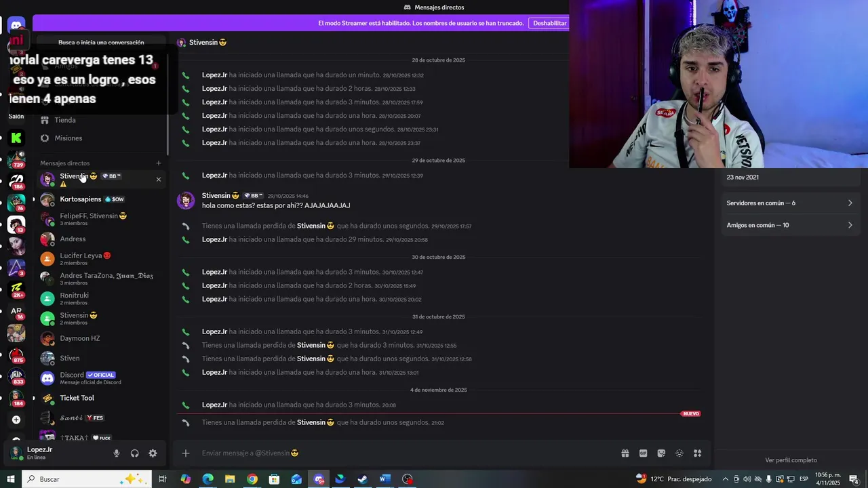Expand Amigos en común — 10
This screenshot has width=868, height=488.
tap(790, 225)
